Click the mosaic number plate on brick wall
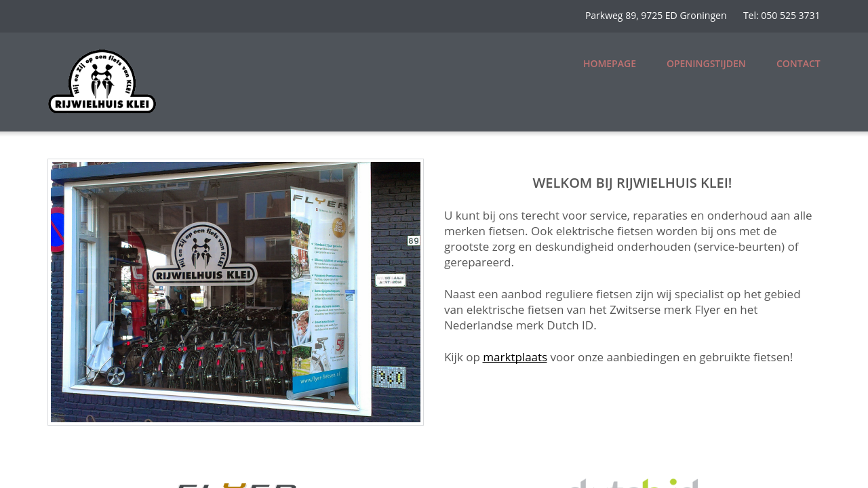This screenshot has width=868, height=488. [389, 377]
